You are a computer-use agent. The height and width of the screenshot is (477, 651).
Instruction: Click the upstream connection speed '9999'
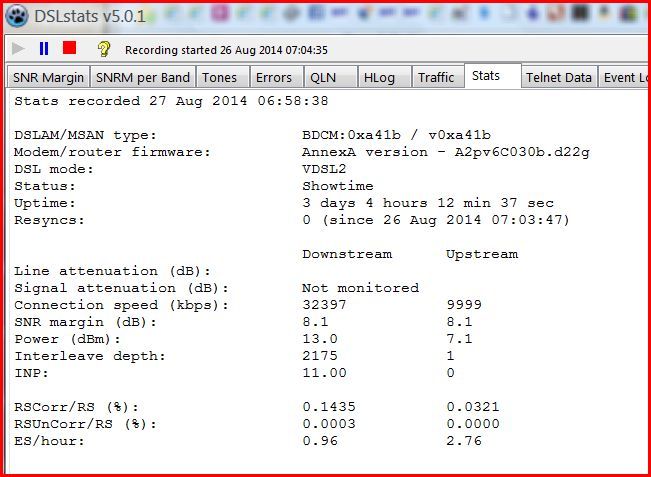[x=464, y=305]
